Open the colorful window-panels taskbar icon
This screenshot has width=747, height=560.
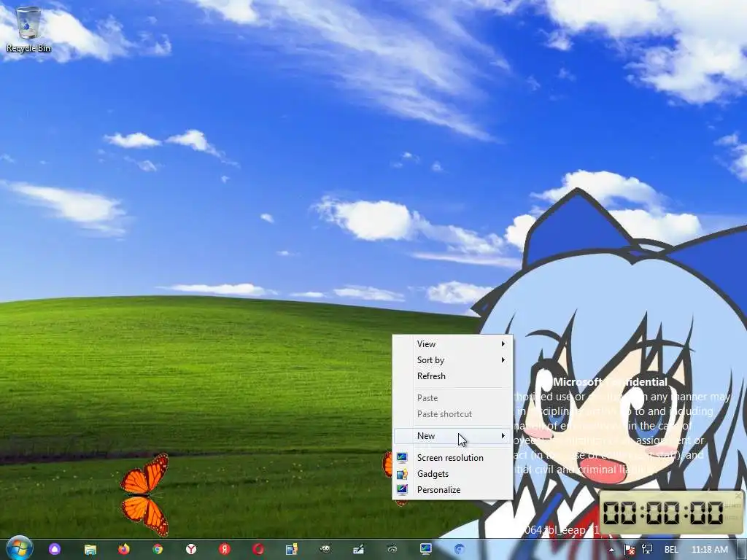(x=292, y=550)
